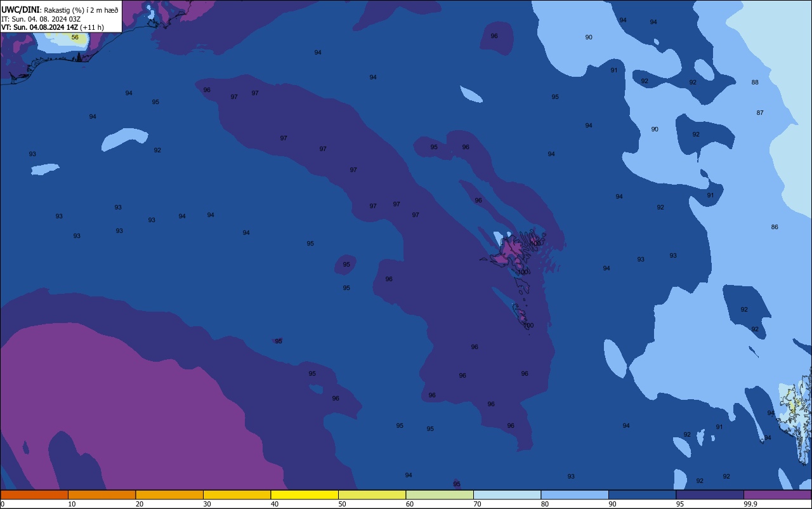Click the 40–50 bright yellow legend swatch
The image size is (812, 509).
click(304, 494)
